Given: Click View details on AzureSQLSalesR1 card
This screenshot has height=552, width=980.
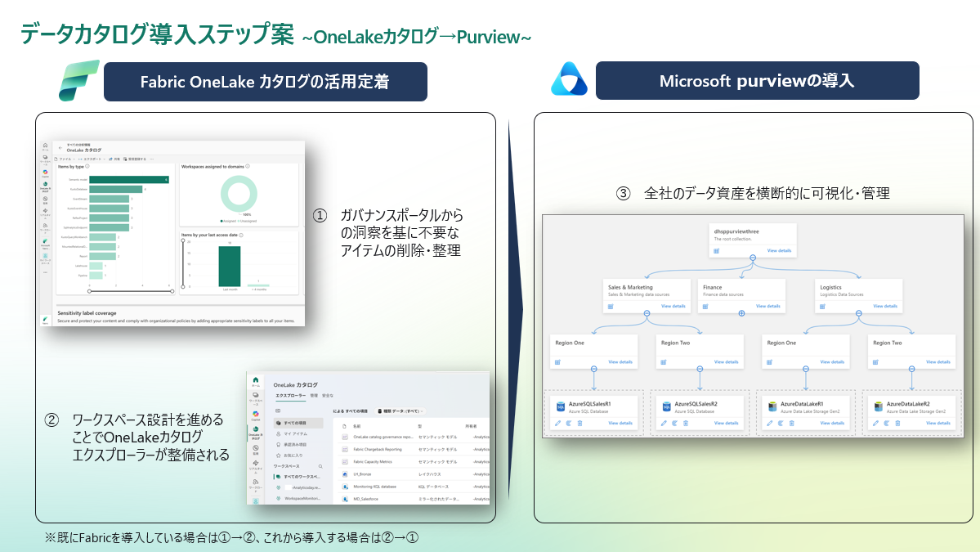Looking at the screenshot, I should click(620, 424).
